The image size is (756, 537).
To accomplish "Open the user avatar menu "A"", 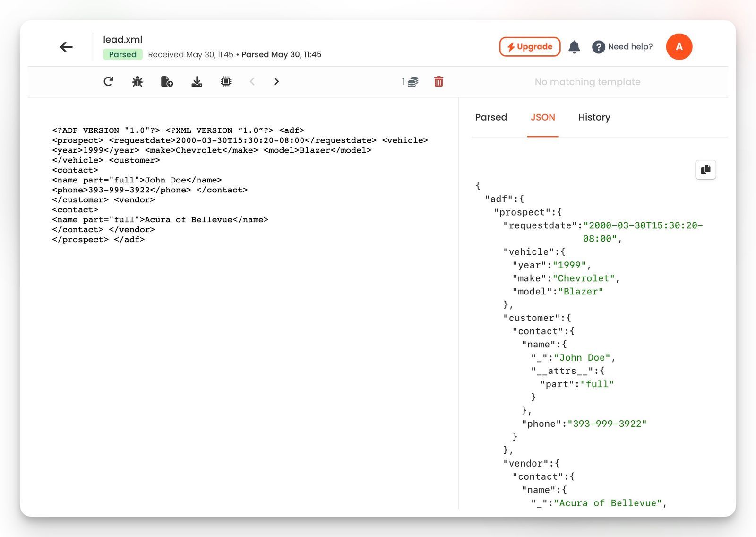I will pyautogui.click(x=679, y=47).
